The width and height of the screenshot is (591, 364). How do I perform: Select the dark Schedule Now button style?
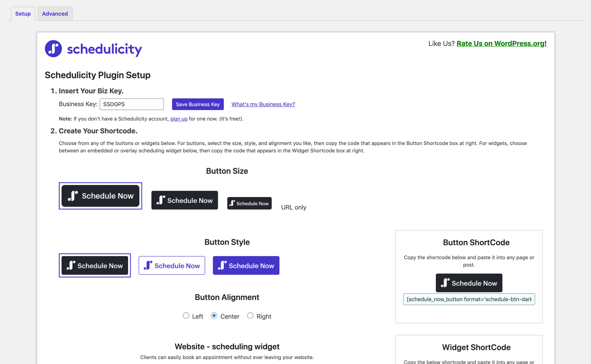pos(95,265)
